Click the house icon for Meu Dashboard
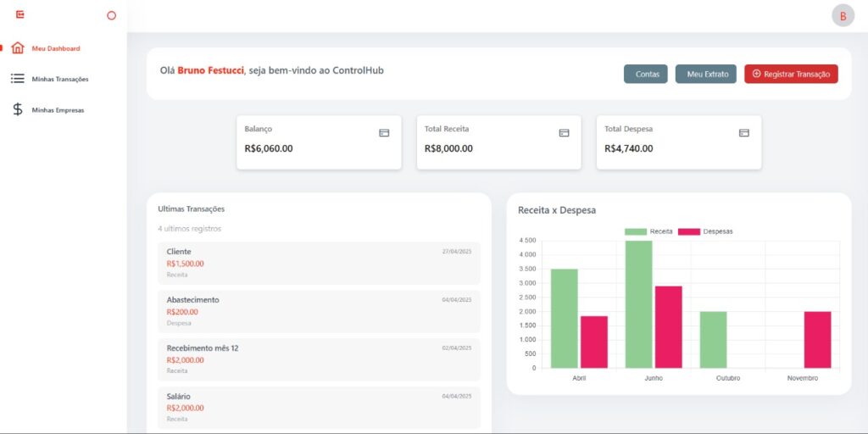 [x=18, y=48]
